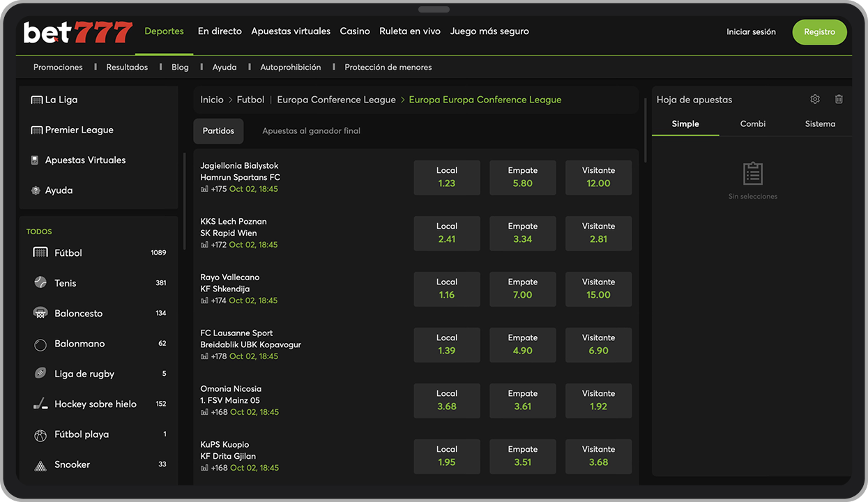Select Local 1.95 for KuPS Kuopio
This screenshot has height=502, width=868.
point(447,457)
